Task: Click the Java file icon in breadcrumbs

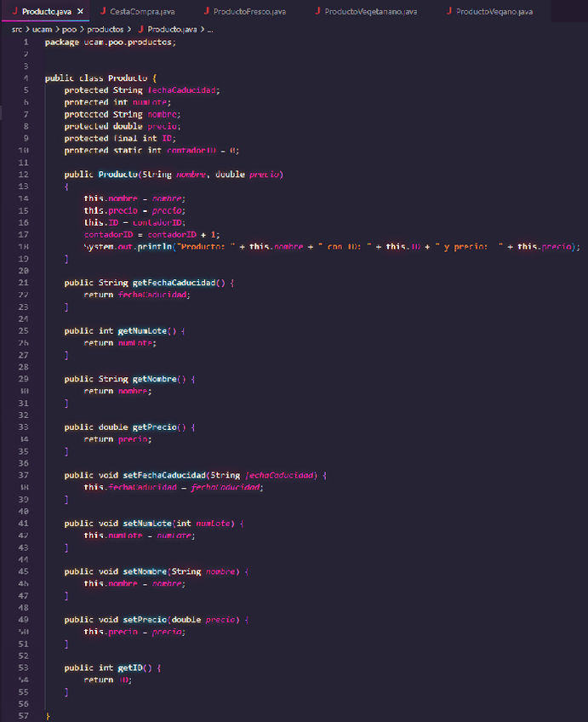Action: 140,29
